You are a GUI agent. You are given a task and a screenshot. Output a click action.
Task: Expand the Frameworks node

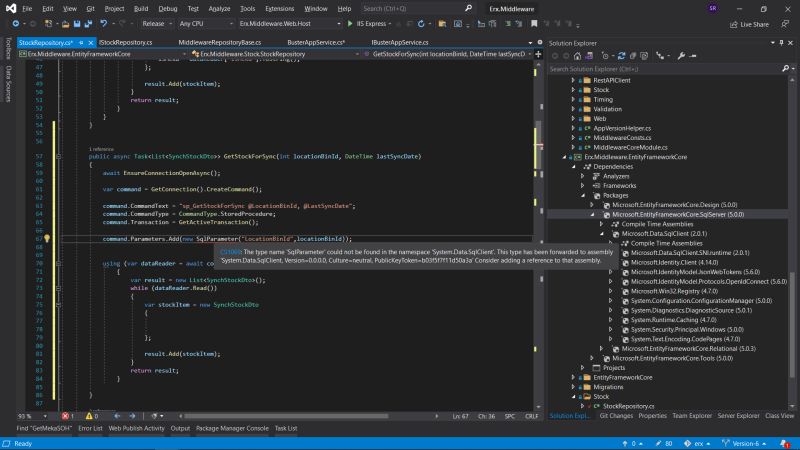[583, 186]
